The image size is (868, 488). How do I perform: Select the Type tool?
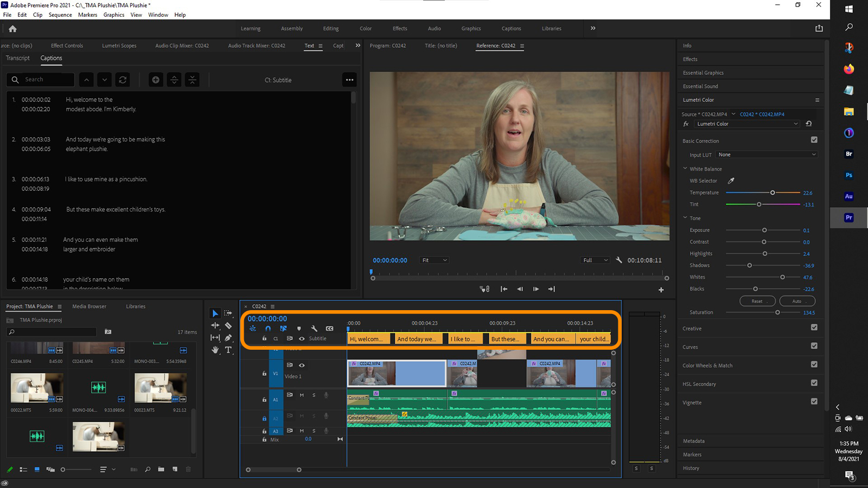pos(228,350)
